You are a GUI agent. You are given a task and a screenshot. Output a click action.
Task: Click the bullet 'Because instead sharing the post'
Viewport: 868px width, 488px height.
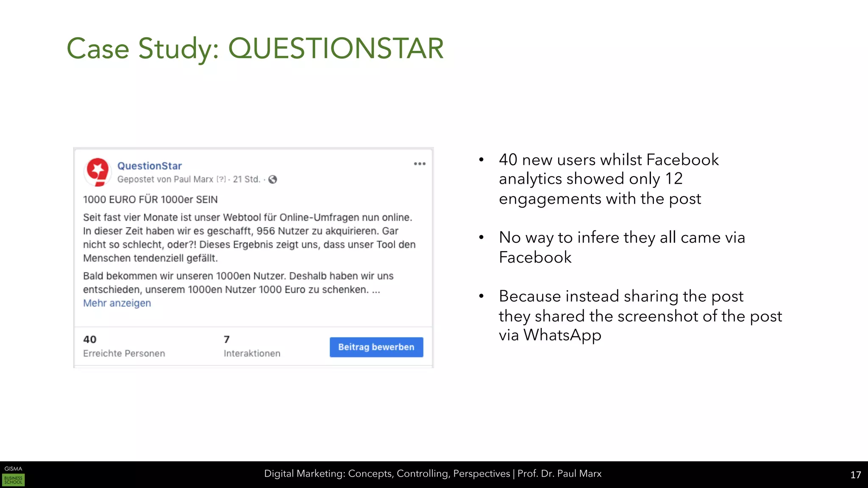tap(640, 316)
